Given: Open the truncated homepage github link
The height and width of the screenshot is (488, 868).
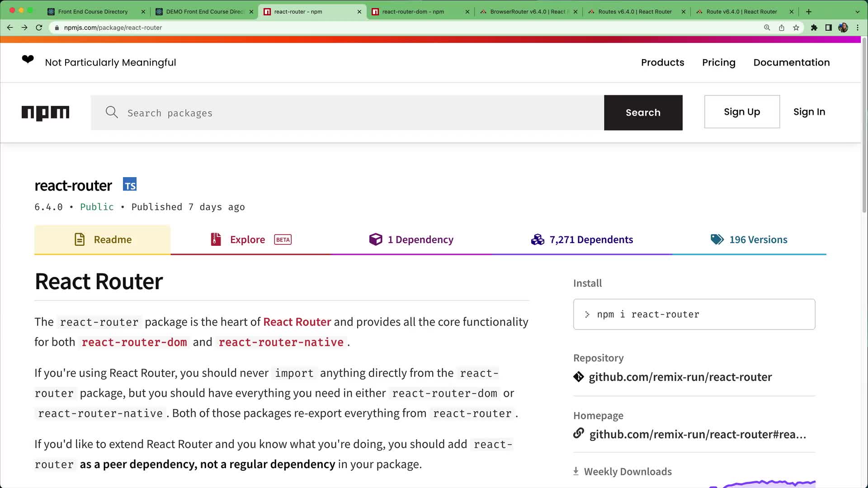Looking at the screenshot, I should pos(698,434).
